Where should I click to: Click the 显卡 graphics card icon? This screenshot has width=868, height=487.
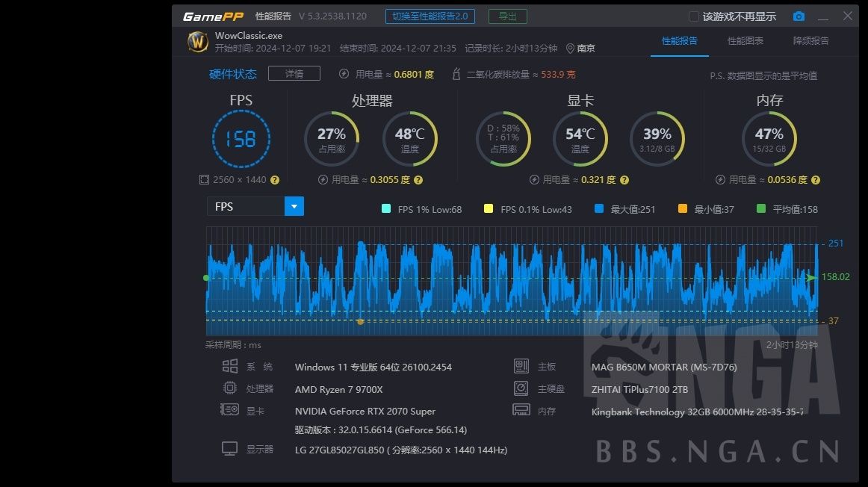click(x=230, y=410)
